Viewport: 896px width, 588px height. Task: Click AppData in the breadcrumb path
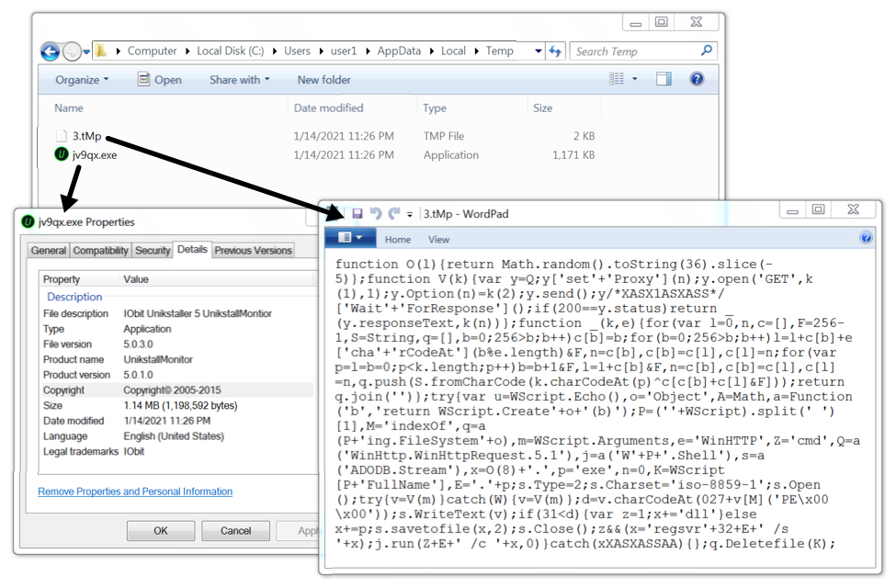click(399, 51)
